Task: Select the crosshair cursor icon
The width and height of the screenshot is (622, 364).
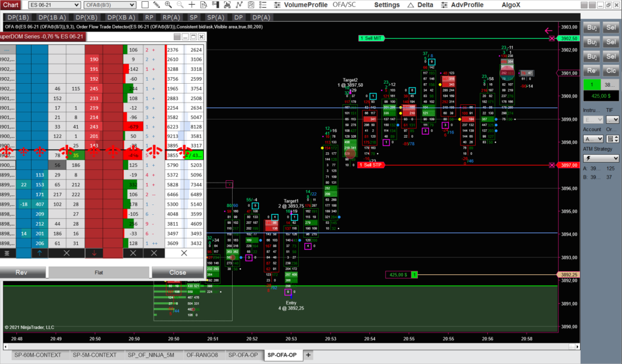Action: tap(191, 5)
